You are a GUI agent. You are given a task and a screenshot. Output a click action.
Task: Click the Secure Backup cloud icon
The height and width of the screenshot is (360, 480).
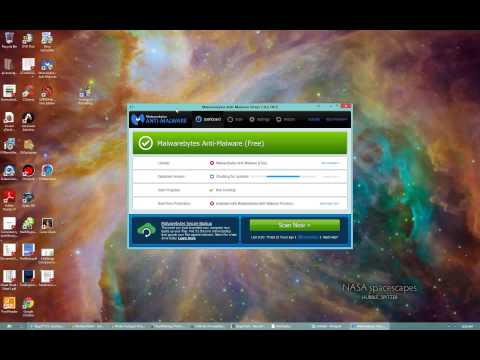click(x=146, y=230)
